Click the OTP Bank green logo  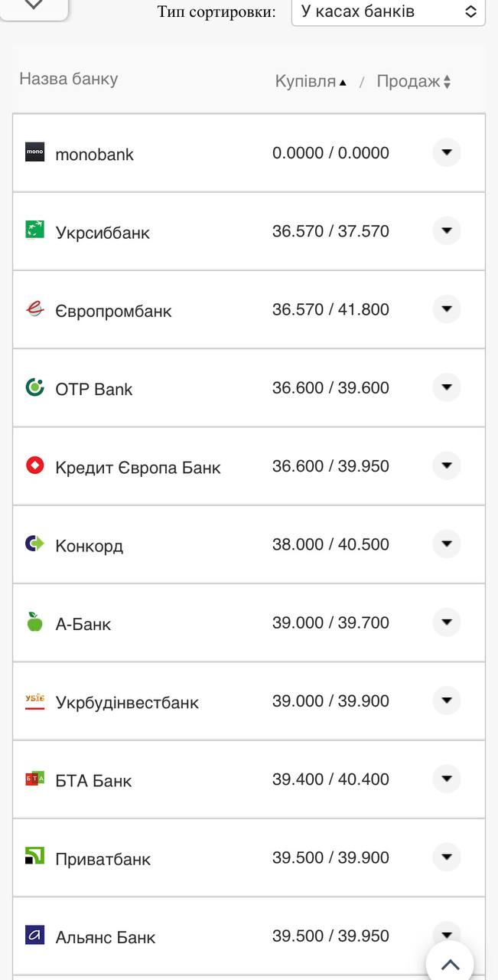click(x=34, y=387)
